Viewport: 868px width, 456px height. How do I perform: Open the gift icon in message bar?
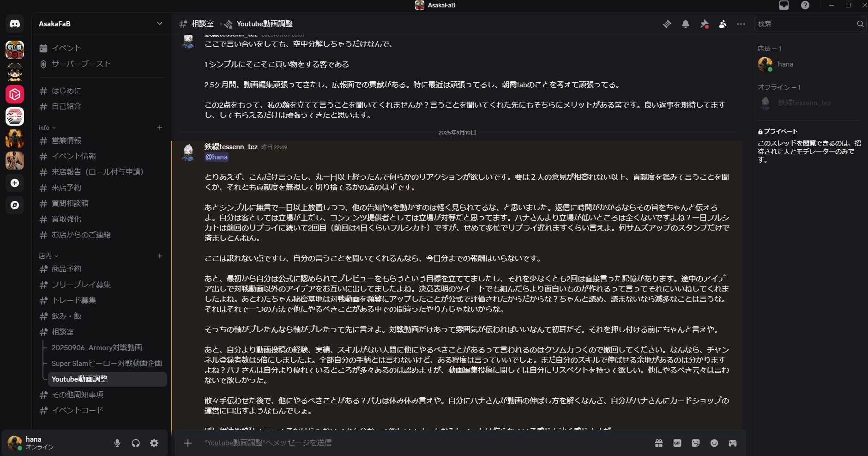(659, 443)
